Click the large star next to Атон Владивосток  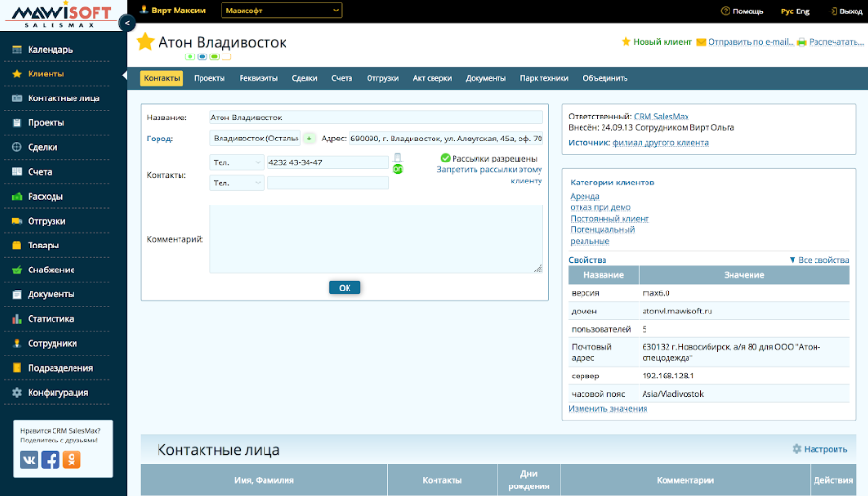(145, 42)
